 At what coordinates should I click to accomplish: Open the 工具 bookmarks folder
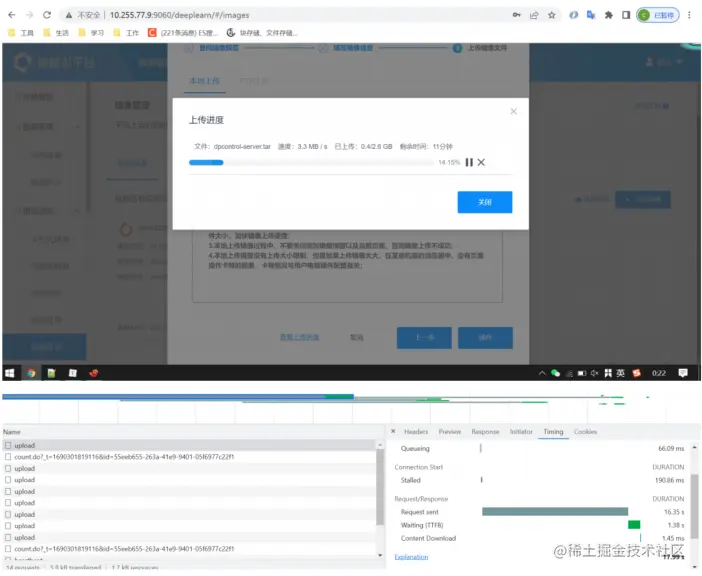[x=21, y=33]
